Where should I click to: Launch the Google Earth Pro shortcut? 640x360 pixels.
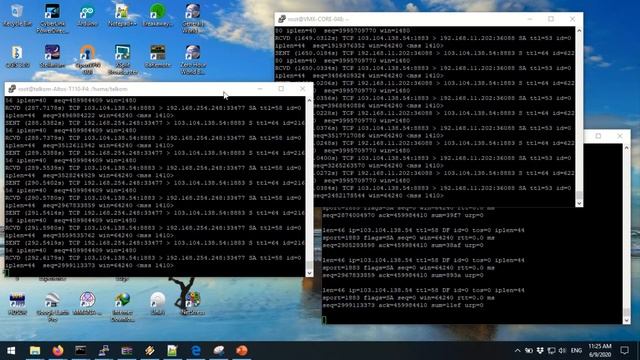(x=52, y=307)
